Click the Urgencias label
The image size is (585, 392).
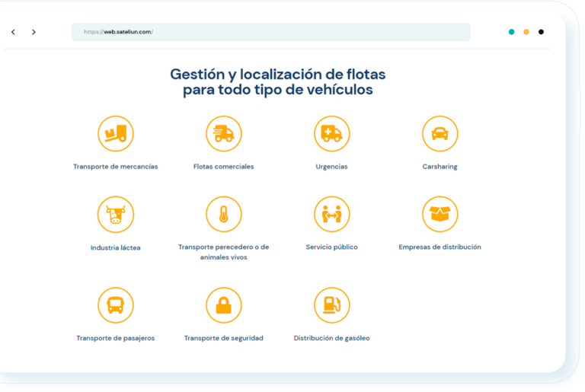[x=331, y=167]
